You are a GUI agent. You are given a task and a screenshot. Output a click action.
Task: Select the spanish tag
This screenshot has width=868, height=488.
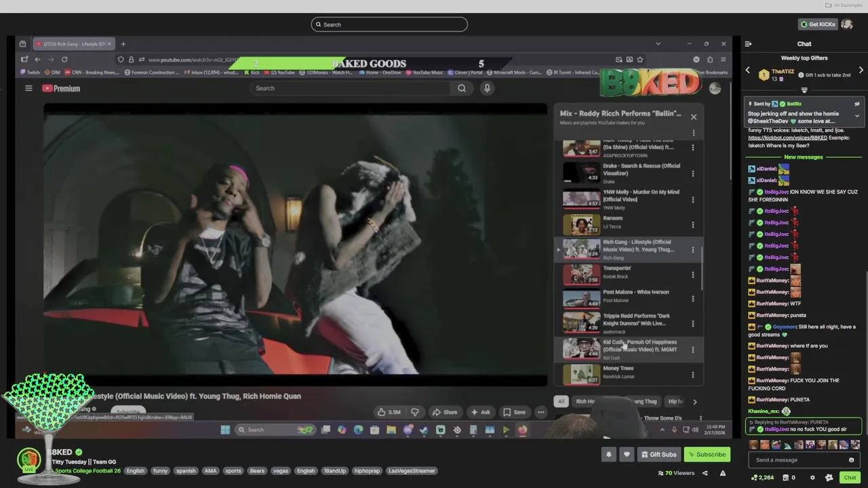click(x=186, y=470)
